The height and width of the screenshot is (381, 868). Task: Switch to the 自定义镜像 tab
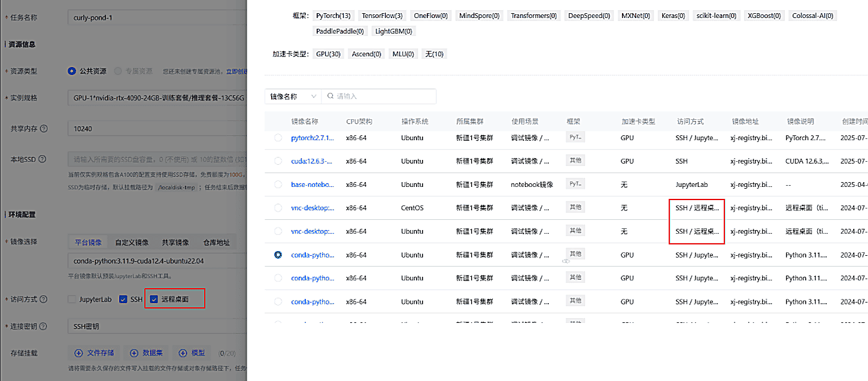[x=132, y=243]
